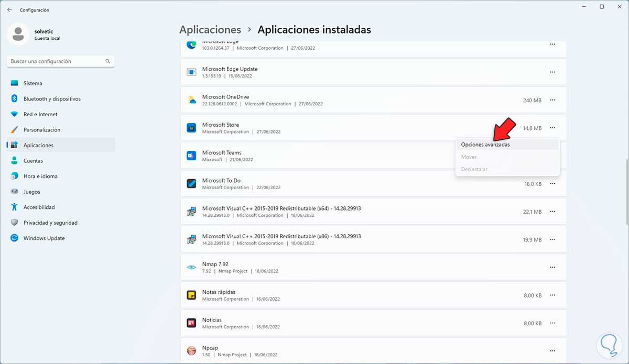This screenshot has height=364, width=629.
Task: Click the Windows Update icon in sidebar
Action: (14, 238)
